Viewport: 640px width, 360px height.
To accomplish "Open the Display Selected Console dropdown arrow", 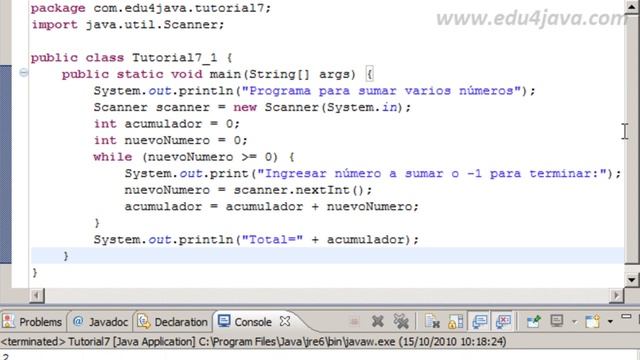I will click(x=574, y=322).
